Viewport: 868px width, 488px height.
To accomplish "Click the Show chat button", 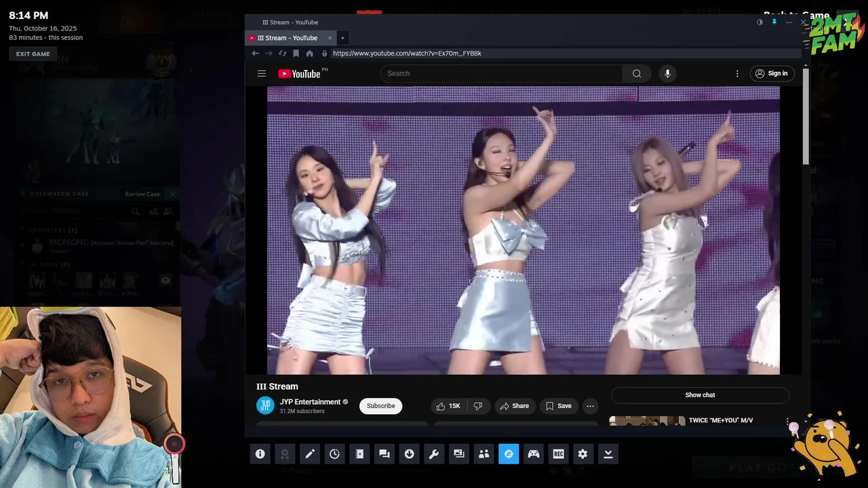I will tap(700, 395).
